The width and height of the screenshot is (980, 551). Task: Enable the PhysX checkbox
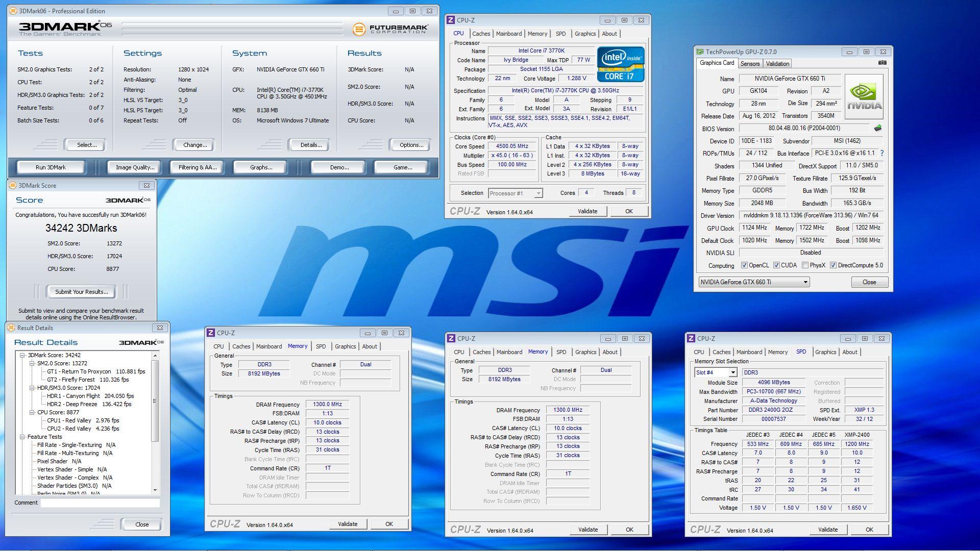pos(805,265)
